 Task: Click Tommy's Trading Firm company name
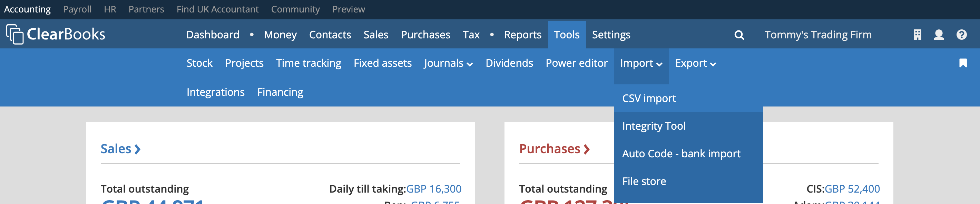click(818, 35)
